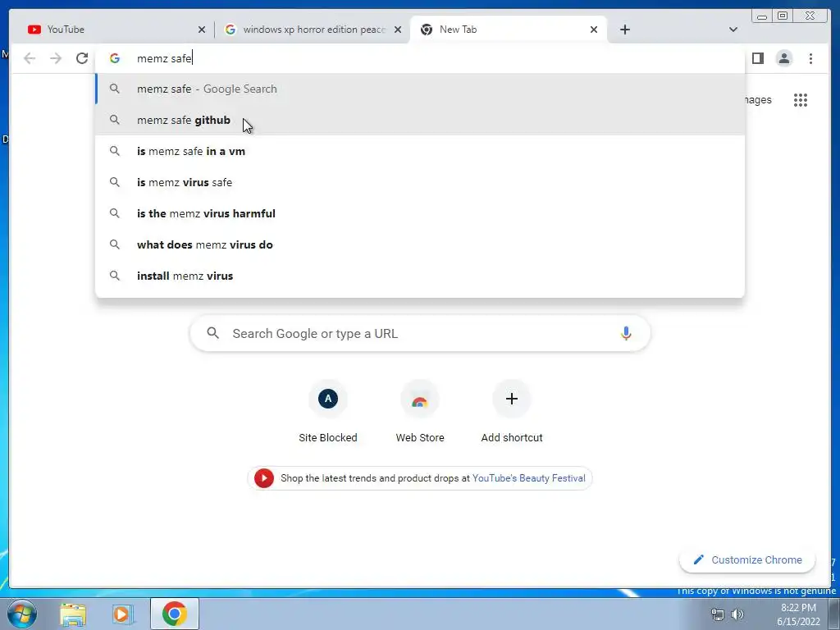This screenshot has height=630, width=840.
Task: Click the Add shortcut plus icon
Action: (x=512, y=399)
